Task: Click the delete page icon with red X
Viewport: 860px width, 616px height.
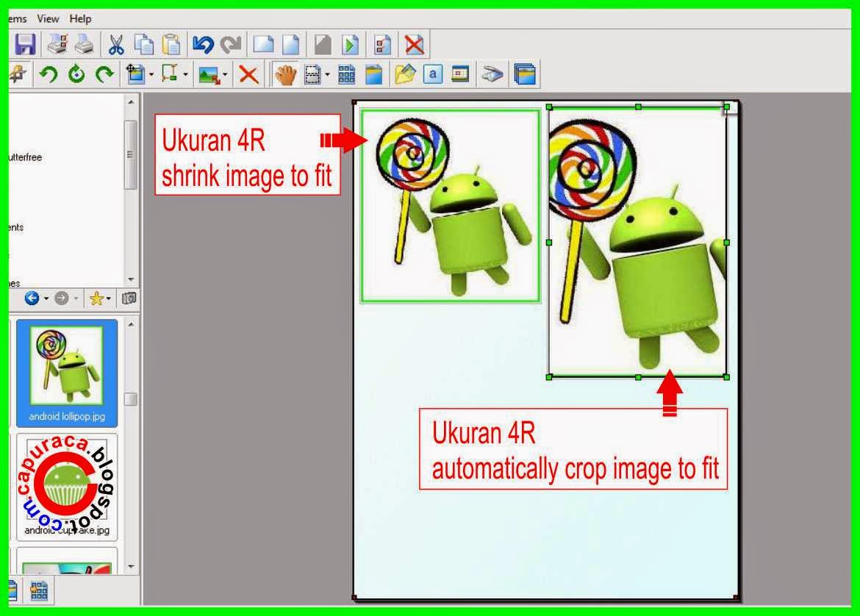Action: (x=414, y=44)
